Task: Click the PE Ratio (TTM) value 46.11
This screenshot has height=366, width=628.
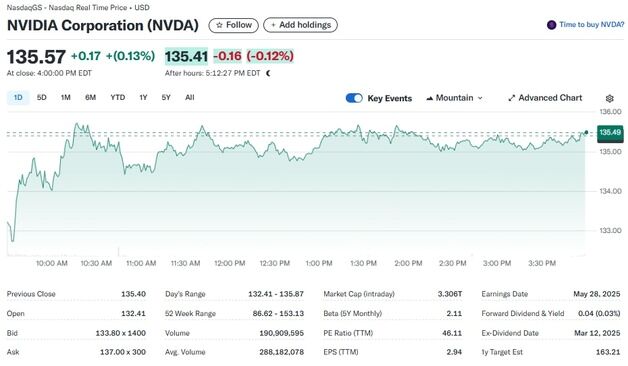Action: 452,333
